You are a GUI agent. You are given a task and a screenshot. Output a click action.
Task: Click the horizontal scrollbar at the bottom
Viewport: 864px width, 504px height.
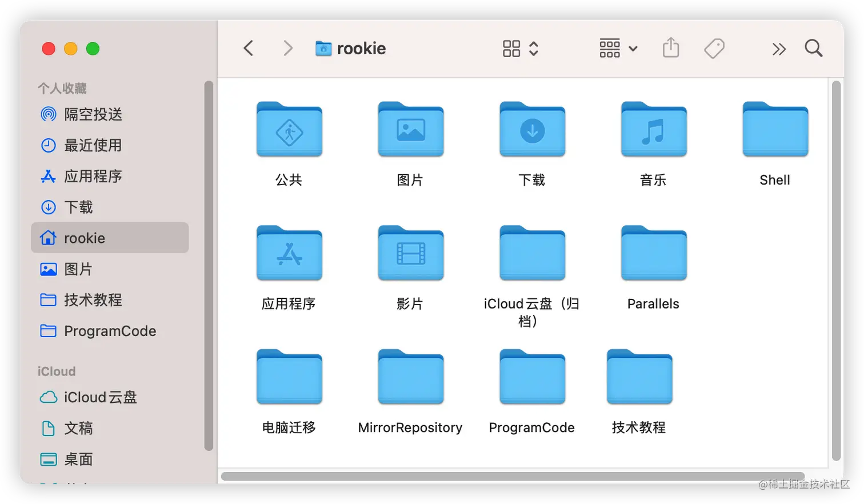click(x=513, y=476)
